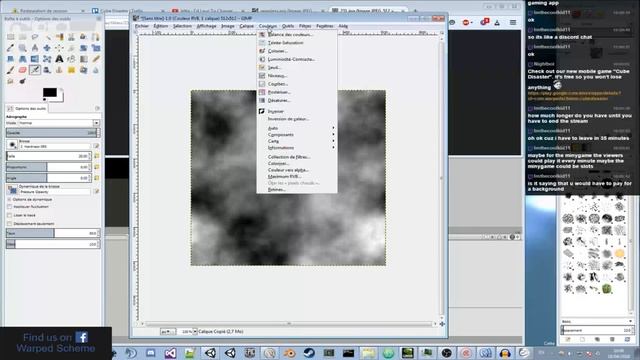Viewport: 640px width, 360px height.
Task: Choose Désaturer menu entry
Action: (x=297, y=100)
